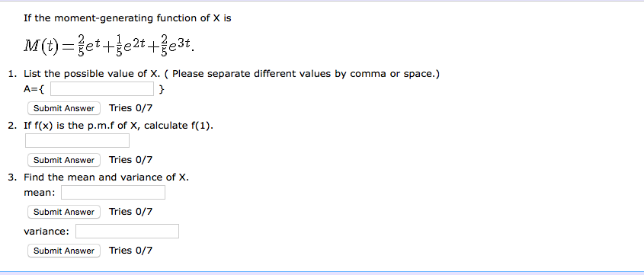Click the 'variance:' label
This screenshot has width=644, height=275.
point(46,232)
